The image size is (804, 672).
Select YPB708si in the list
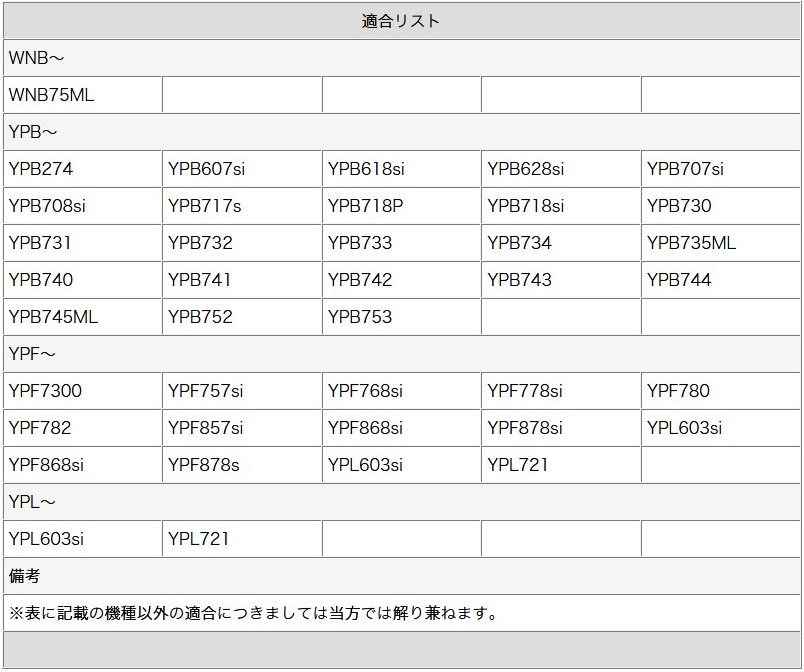pos(83,206)
